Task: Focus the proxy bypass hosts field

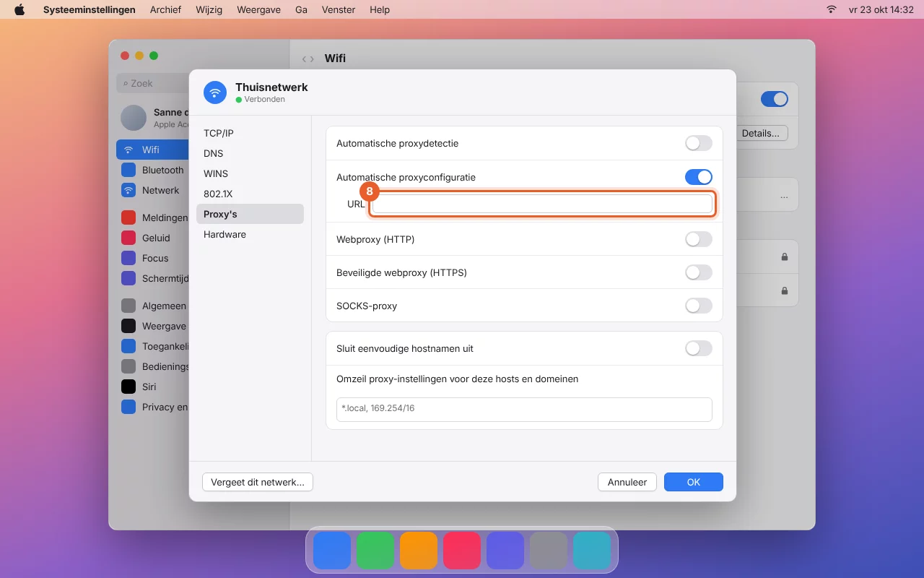Action: tap(524, 409)
